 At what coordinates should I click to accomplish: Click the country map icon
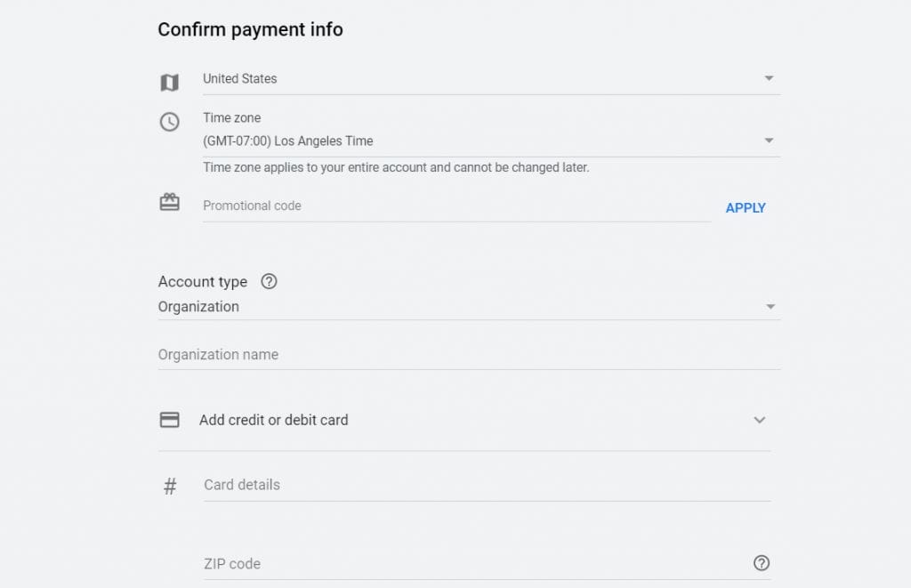[x=169, y=80]
